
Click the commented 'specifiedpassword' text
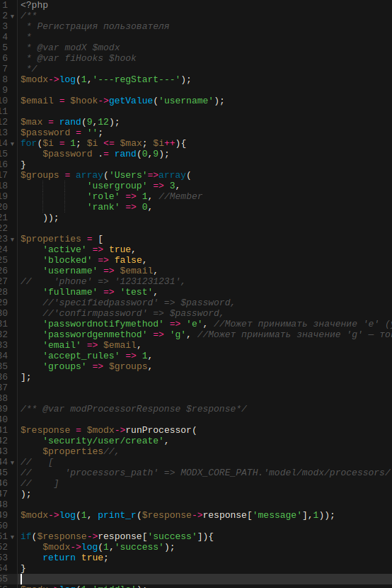[106, 303]
